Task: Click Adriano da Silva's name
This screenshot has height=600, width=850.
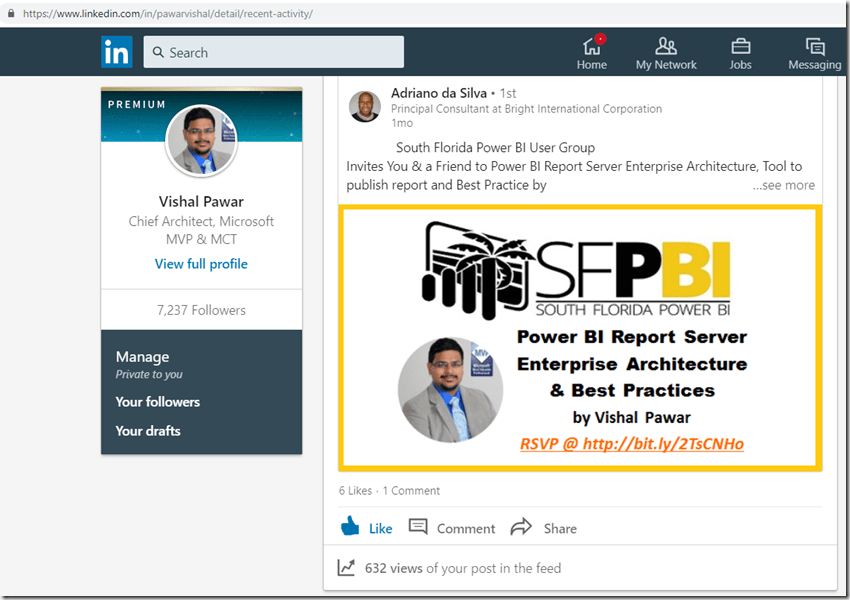Action: [x=438, y=93]
